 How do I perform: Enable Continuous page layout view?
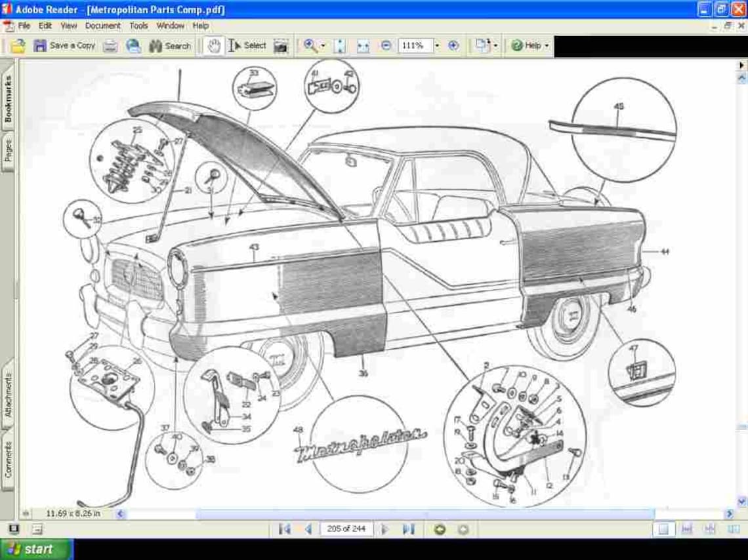(x=686, y=529)
